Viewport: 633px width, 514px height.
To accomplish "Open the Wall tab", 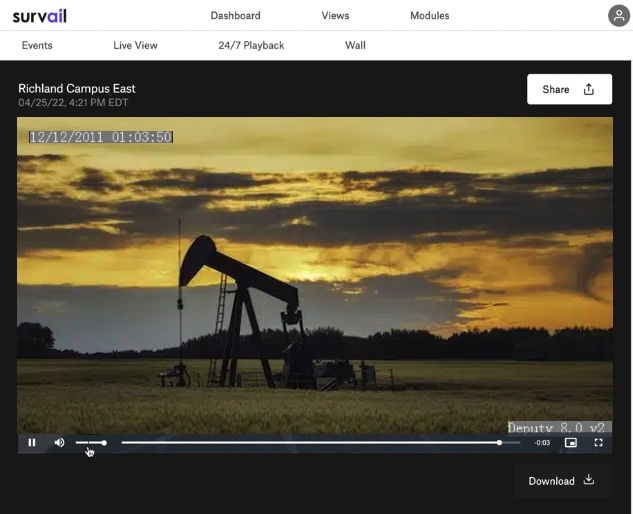I will pos(355,45).
